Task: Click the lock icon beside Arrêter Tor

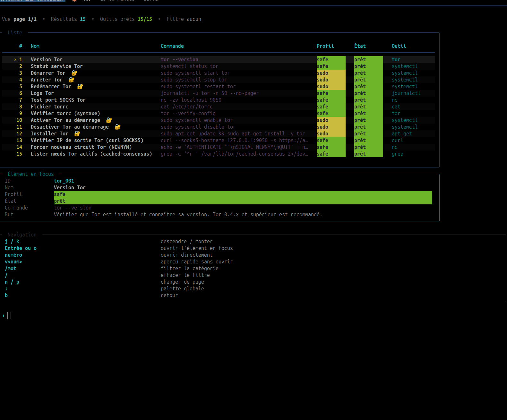Action: [71, 80]
